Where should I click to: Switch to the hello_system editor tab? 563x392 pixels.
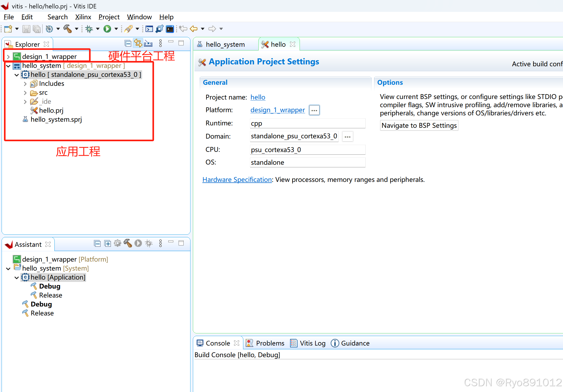point(225,44)
